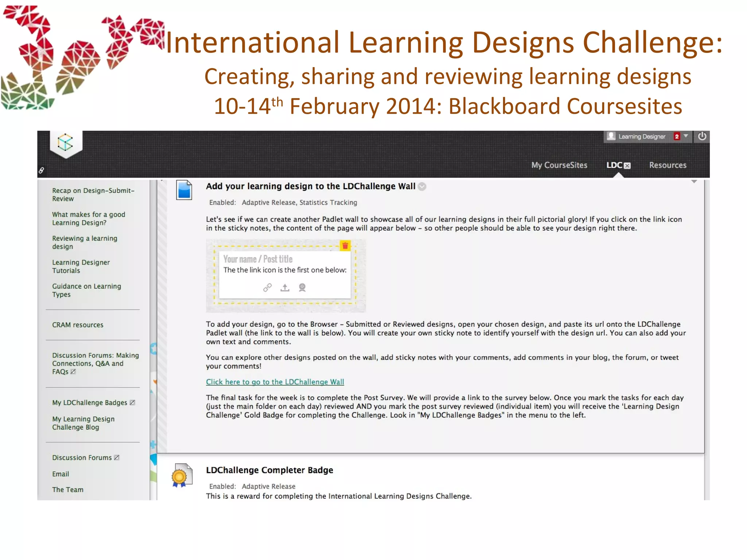Click small arrow at content top-right corner
747x560 pixels.
[x=694, y=181]
